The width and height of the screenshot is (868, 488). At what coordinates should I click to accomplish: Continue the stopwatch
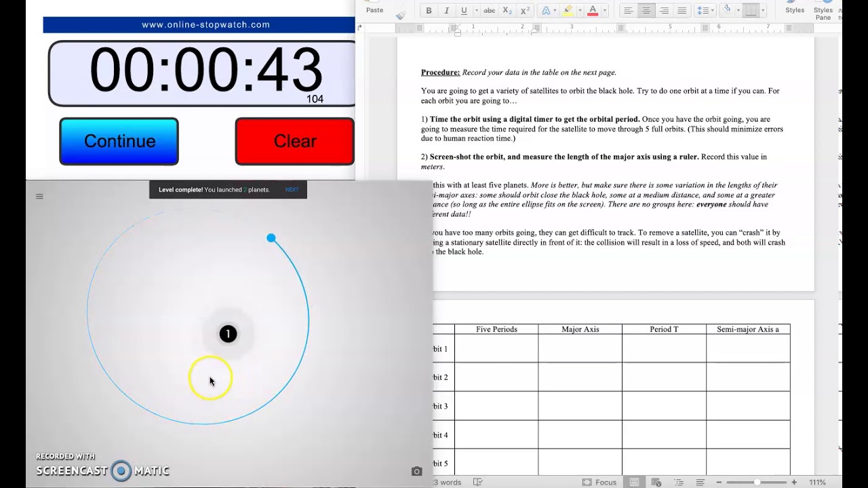(119, 141)
